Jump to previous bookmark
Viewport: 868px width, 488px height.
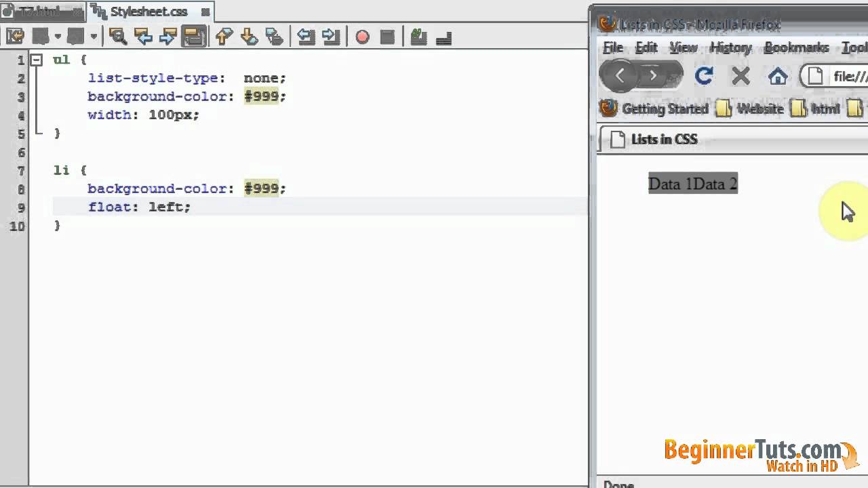tap(224, 37)
